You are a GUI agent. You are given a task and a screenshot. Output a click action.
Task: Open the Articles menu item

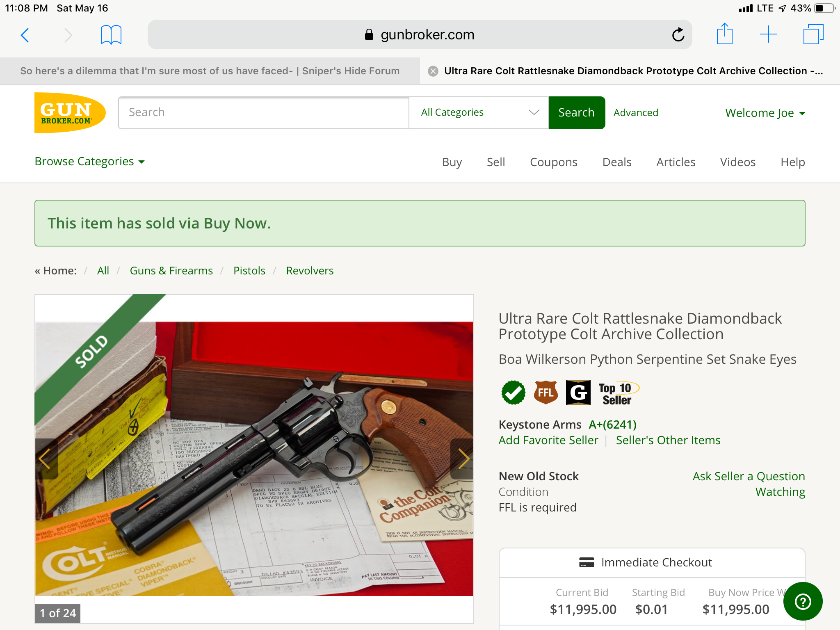coord(676,162)
